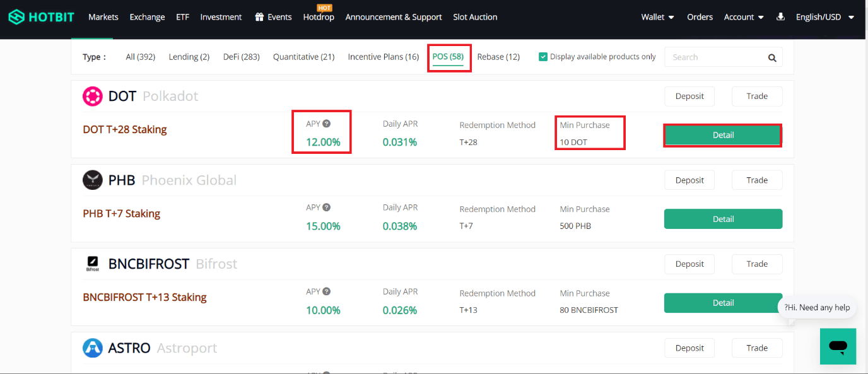Select the Quantitative (21) filter

tap(304, 57)
